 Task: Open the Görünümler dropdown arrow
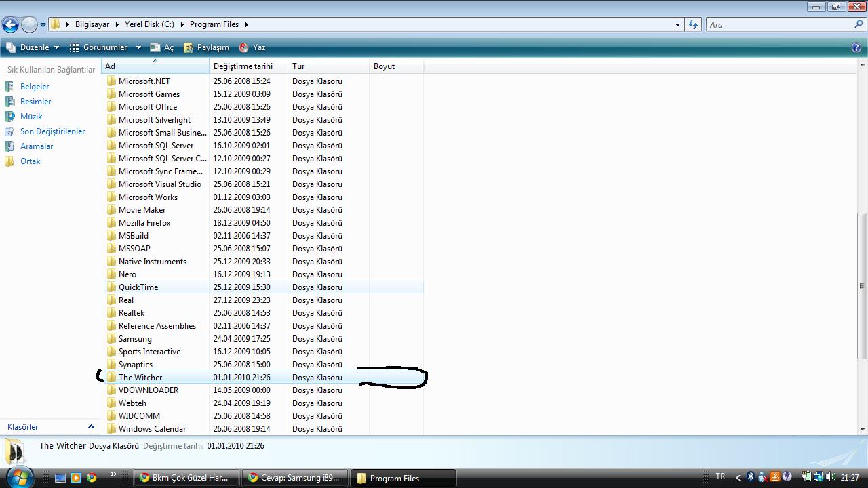click(x=138, y=47)
